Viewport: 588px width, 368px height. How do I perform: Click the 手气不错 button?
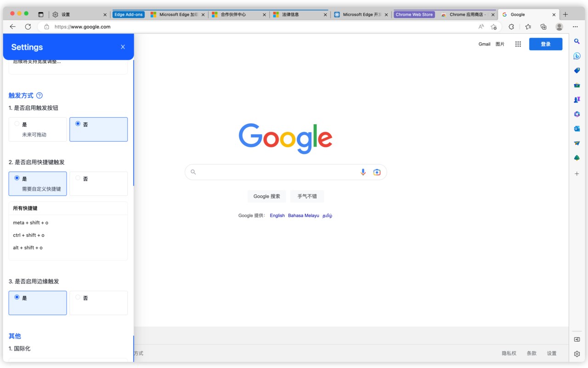pos(307,196)
